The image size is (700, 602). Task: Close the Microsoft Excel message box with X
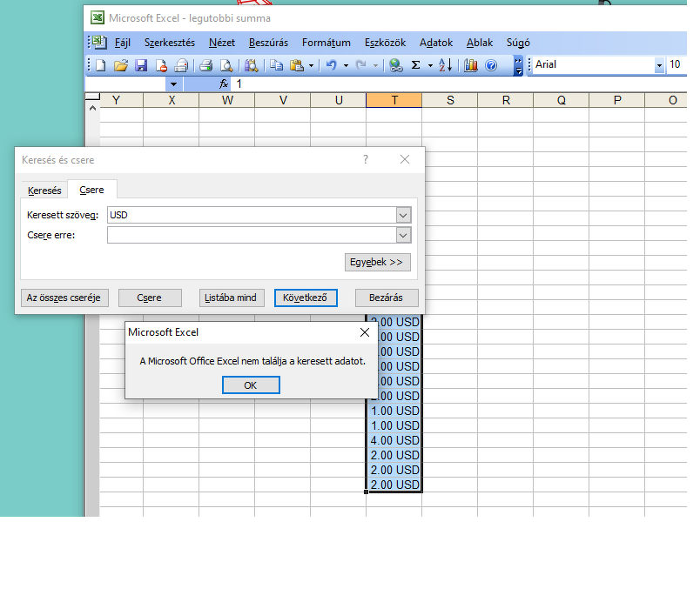365,332
